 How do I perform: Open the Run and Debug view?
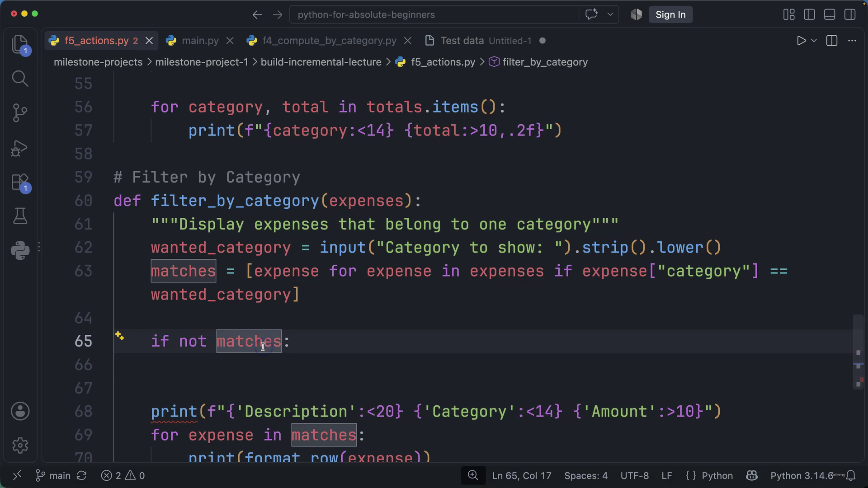(20, 148)
